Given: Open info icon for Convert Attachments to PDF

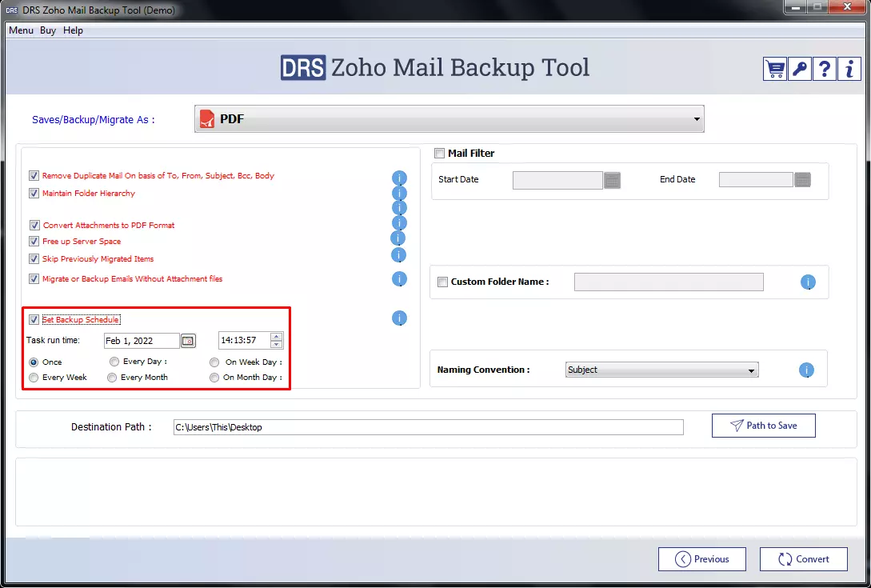Looking at the screenshot, I should (399, 223).
